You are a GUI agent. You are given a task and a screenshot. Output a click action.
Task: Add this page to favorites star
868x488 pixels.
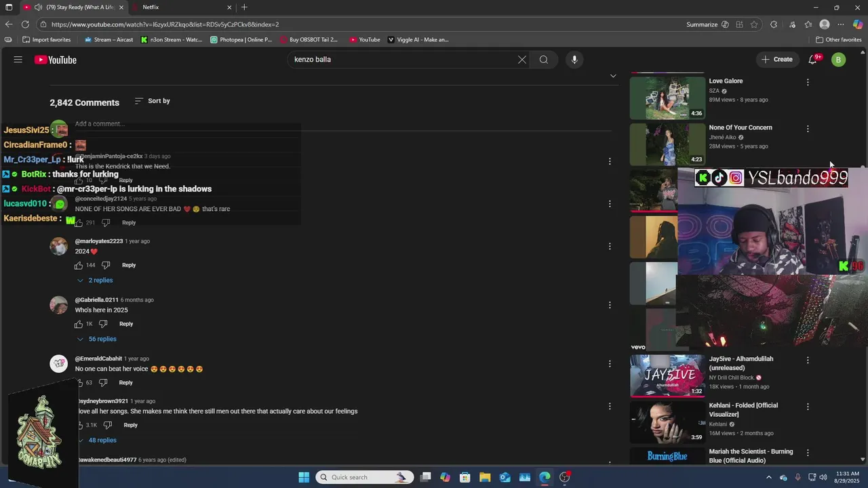pyautogui.click(x=754, y=24)
